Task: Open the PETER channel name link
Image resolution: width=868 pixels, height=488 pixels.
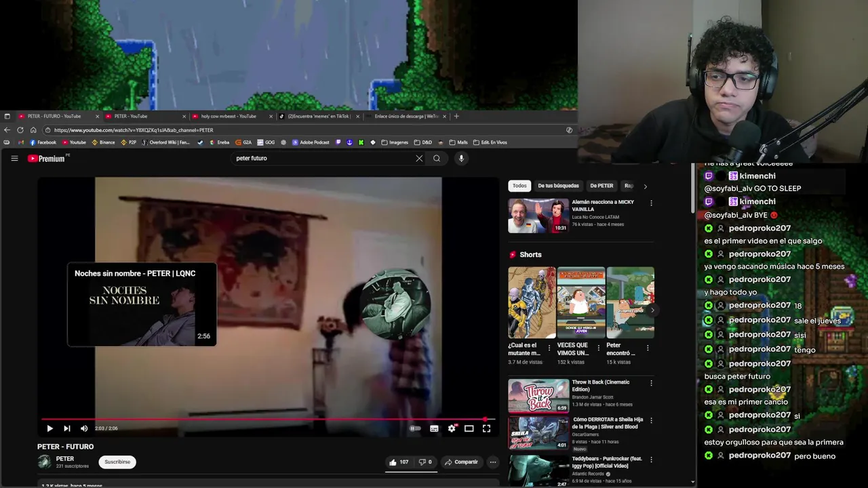Action: [x=65, y=459]
